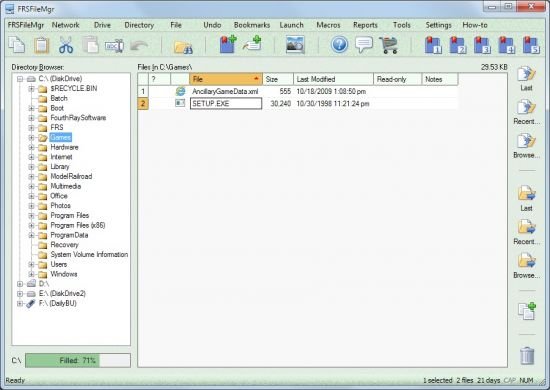Expand the Games folder node
This screenshot has width=550, height=390.
pyautogui.click(x=31, y=137)
